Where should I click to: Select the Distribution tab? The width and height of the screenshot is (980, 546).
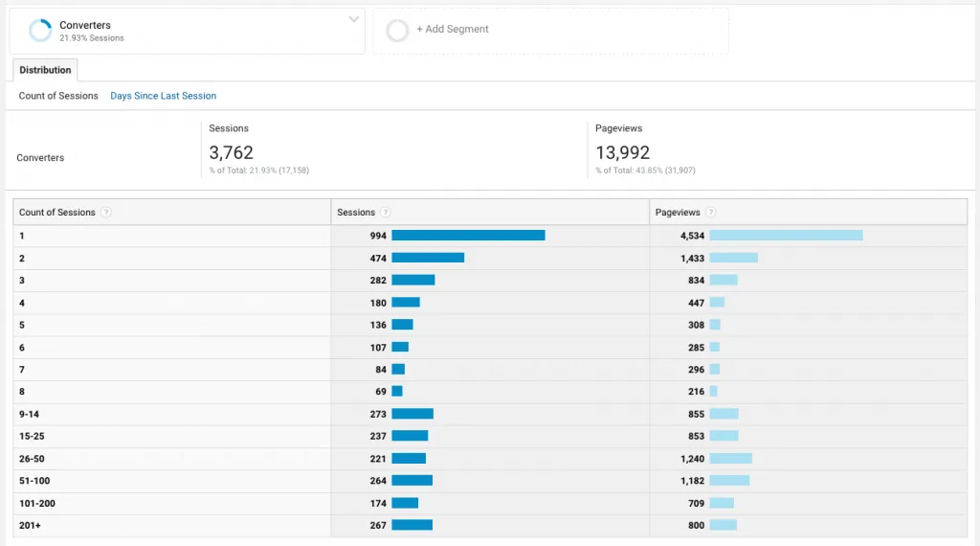[x=45, y=70]
